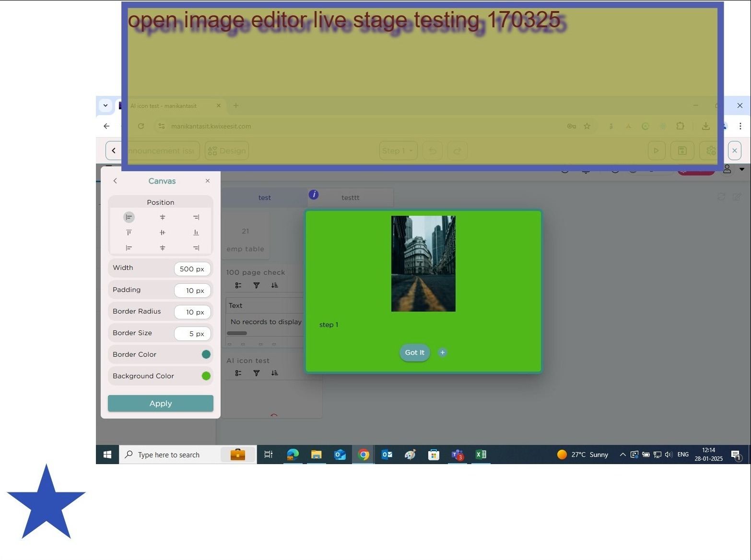Open filter icon under 100 page check
Viewport: 751px width, 560px height.
tap(257, 285)
